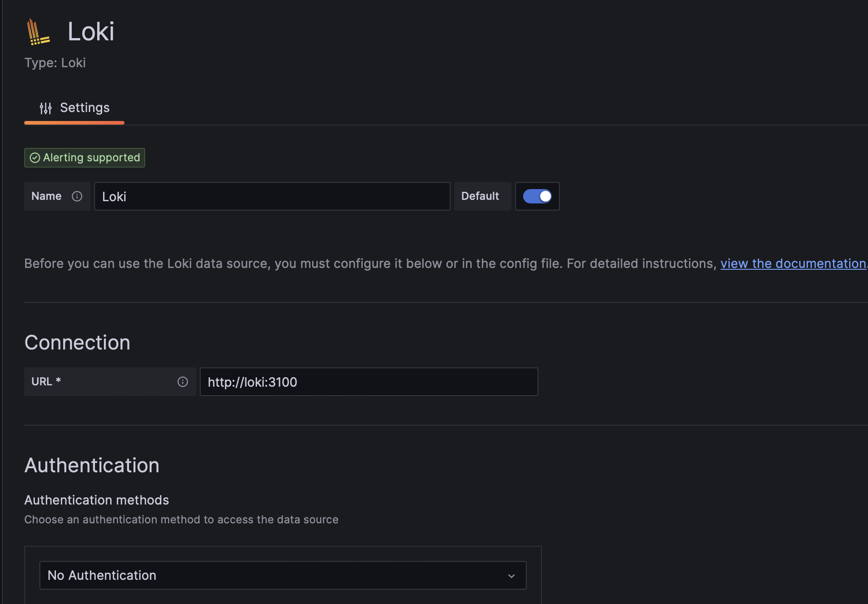
Task: Click the URL field with http://loki:3100
Action: pyautogui.click(x=369, y=382)
